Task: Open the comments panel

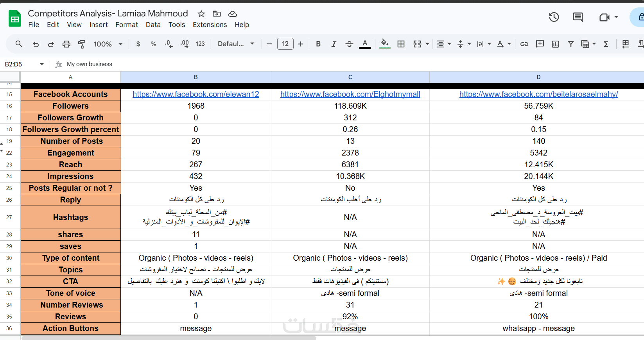Action: pos(578,17)
